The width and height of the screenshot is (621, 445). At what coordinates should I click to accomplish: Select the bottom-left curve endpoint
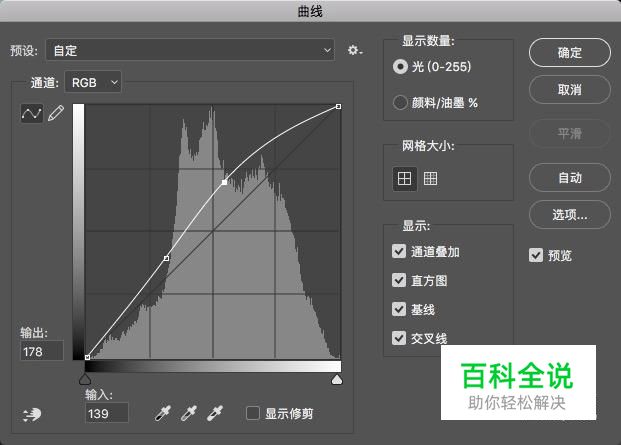(87, 357)
